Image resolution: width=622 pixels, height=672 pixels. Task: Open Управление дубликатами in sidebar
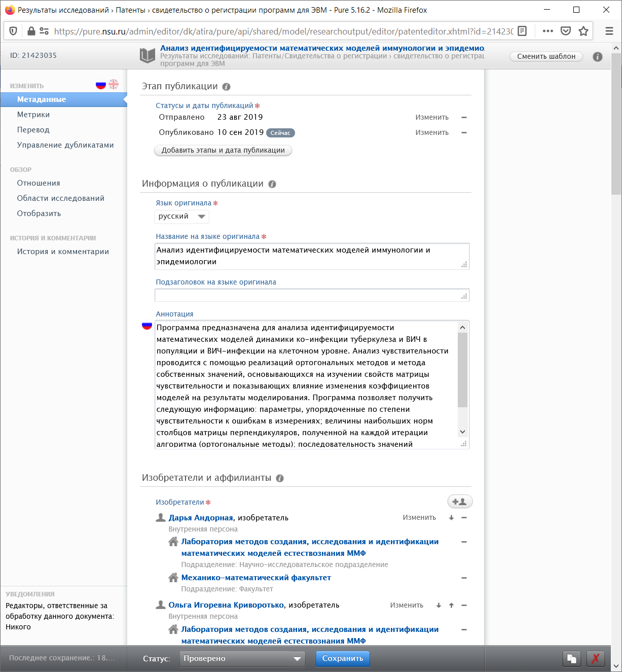[65, 145]
